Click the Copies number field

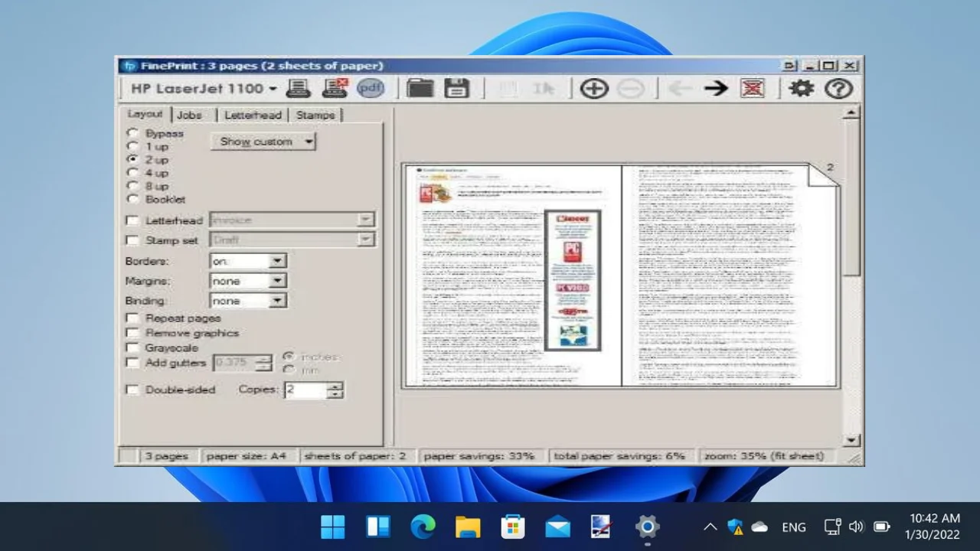pos(305,390)
